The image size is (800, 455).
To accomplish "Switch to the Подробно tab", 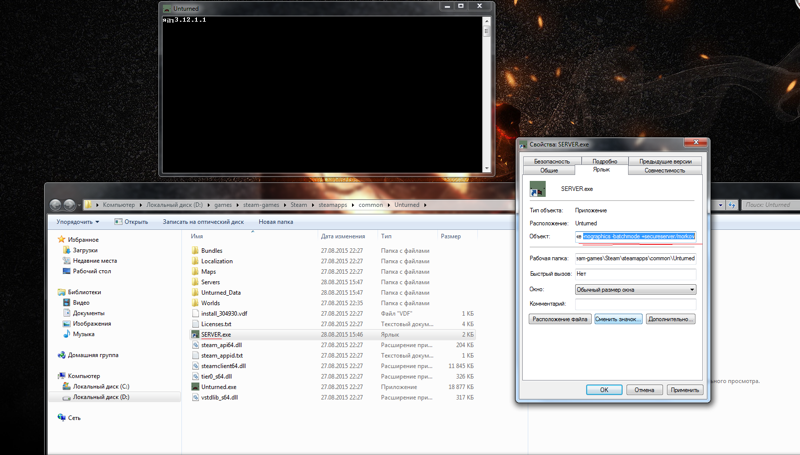I will [604, 161].
